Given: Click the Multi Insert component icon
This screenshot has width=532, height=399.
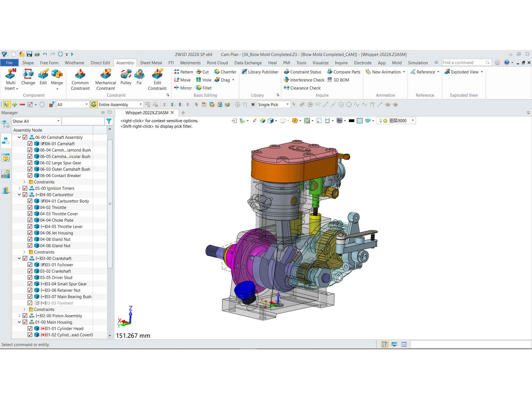Looking at the screenshot, I should [x=11, y=75].
